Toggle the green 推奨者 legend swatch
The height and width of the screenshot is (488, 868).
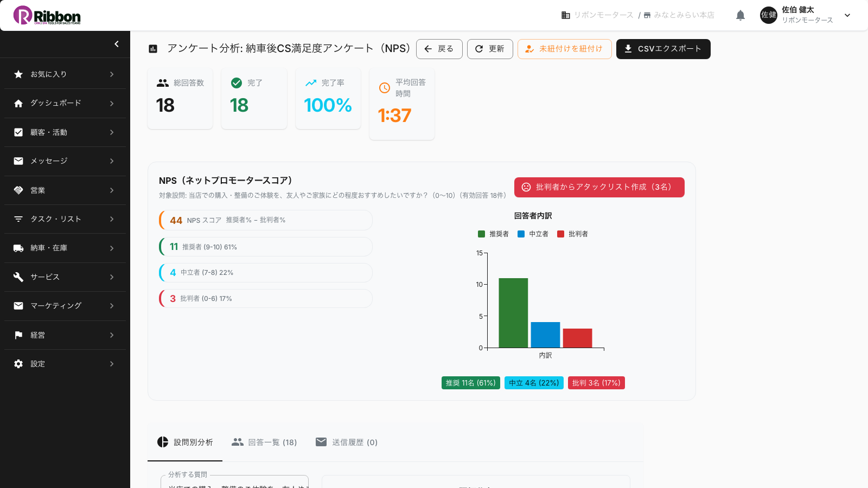pos(481,234)
